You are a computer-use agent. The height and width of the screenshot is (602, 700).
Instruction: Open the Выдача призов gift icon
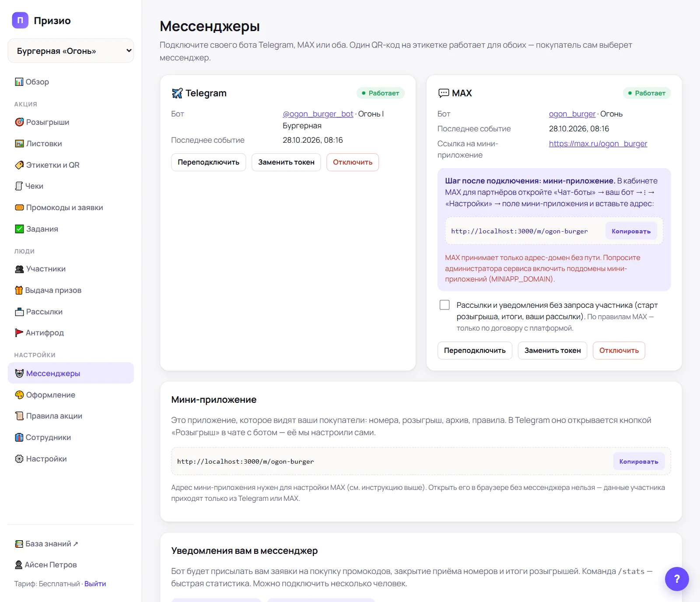19,290
